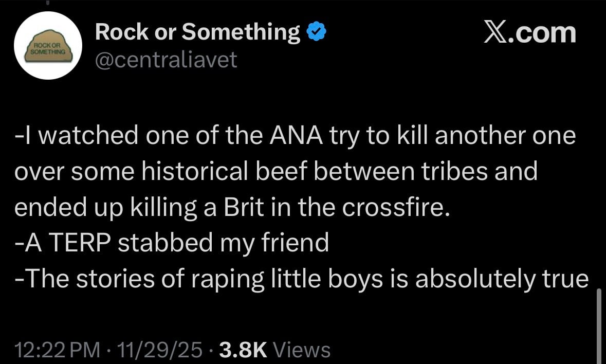The image size is (606, 364).
Task: Click the X logo in X.com
Action: (x=496, y=33)
